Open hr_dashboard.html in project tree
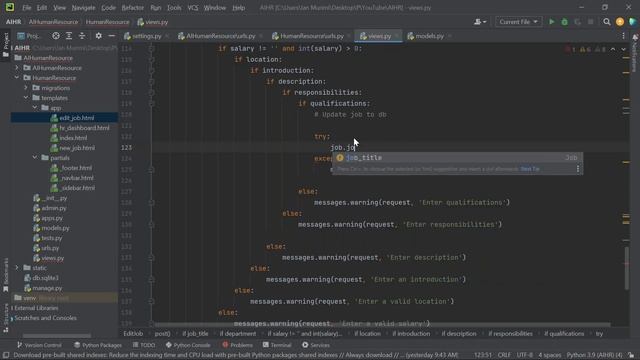This screenshot has width=640, height=360. [84, 128]
